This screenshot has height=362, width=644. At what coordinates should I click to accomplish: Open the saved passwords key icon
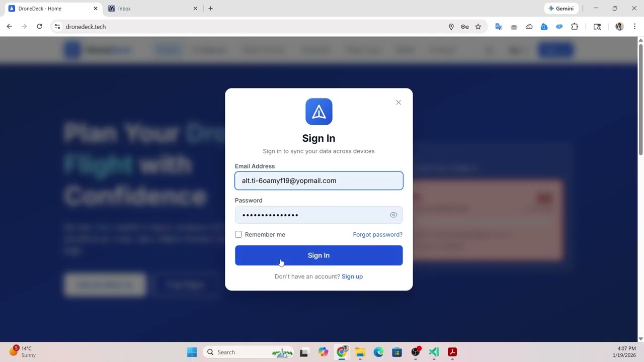465,27
